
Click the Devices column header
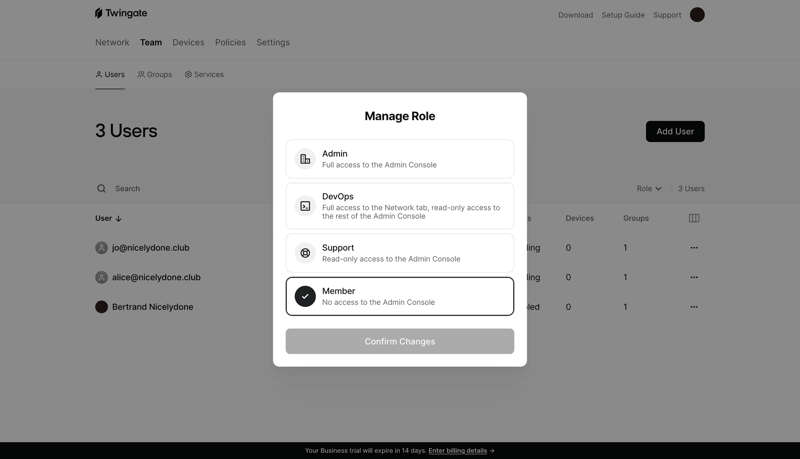click(580, 218)
